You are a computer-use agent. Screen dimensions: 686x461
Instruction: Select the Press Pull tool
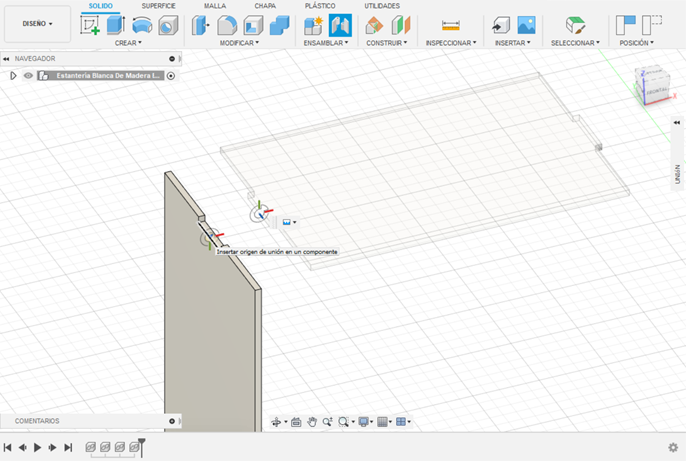[201, 25]
